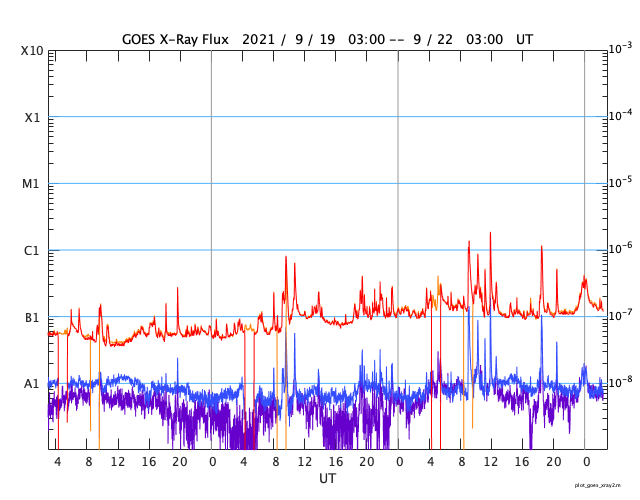Click the 10^-4 right axis label
This screenshot has height=500, width=640.
620,115
